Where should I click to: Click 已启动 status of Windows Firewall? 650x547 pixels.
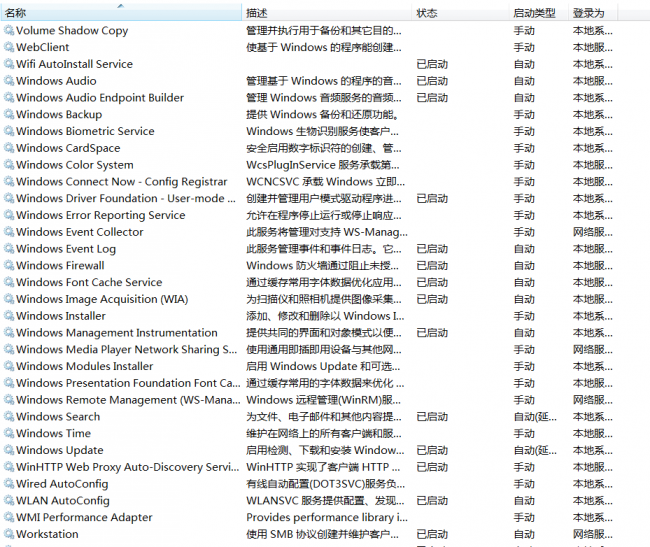(x=432, y=265)
